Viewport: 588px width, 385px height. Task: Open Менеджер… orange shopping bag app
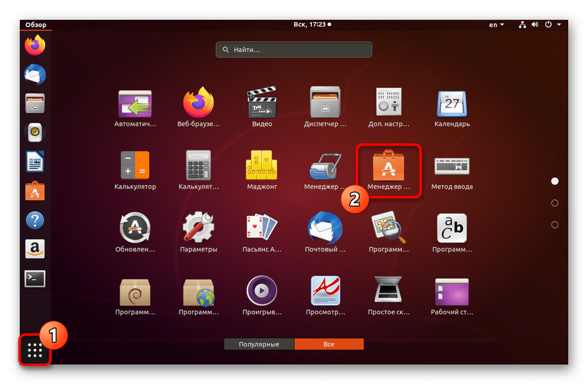pyautogui.click(x=389, y=171)
